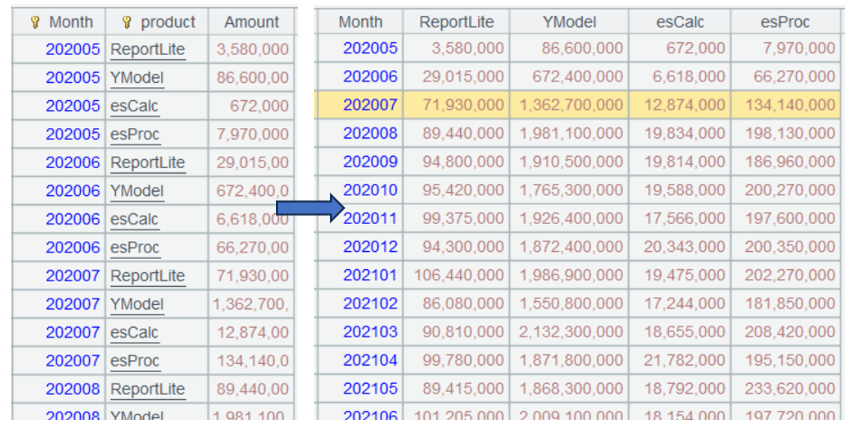Select the YModel column header in right table
Image resolution: width=854 pixels, height=431 pixels.
[x=569, y=21]
